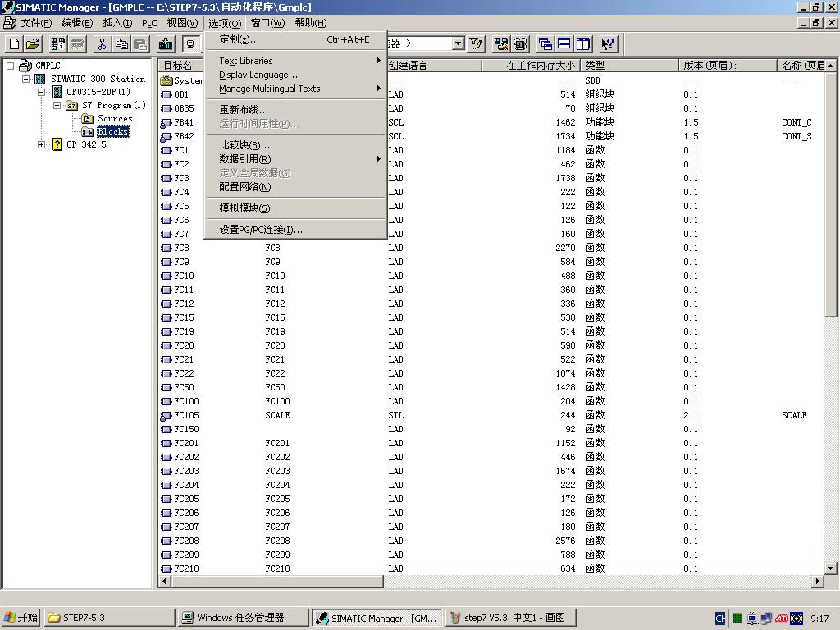Click the Tile horizontally icon
The image size is (840, 630).
[564, 44]
